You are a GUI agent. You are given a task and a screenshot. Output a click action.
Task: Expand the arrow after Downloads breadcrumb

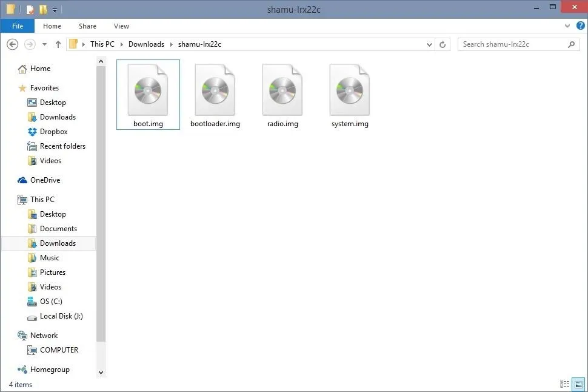172,44
